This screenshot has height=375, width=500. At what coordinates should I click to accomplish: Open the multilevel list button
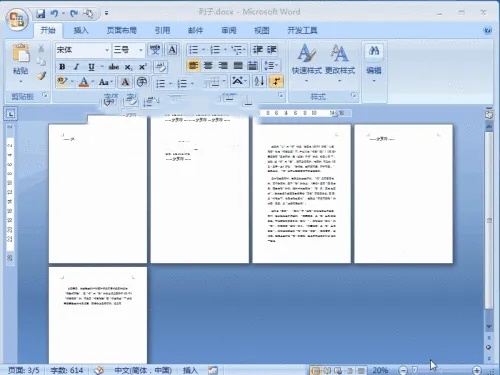click(x=238, y=50)
